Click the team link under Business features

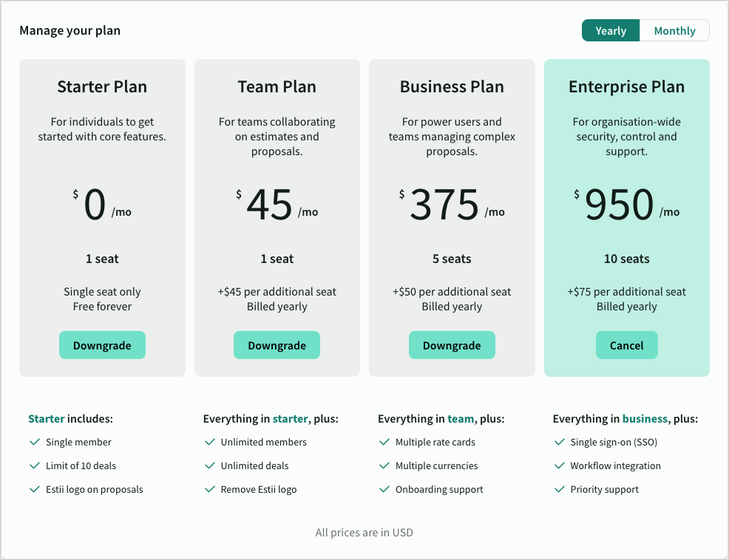[461, 418]
